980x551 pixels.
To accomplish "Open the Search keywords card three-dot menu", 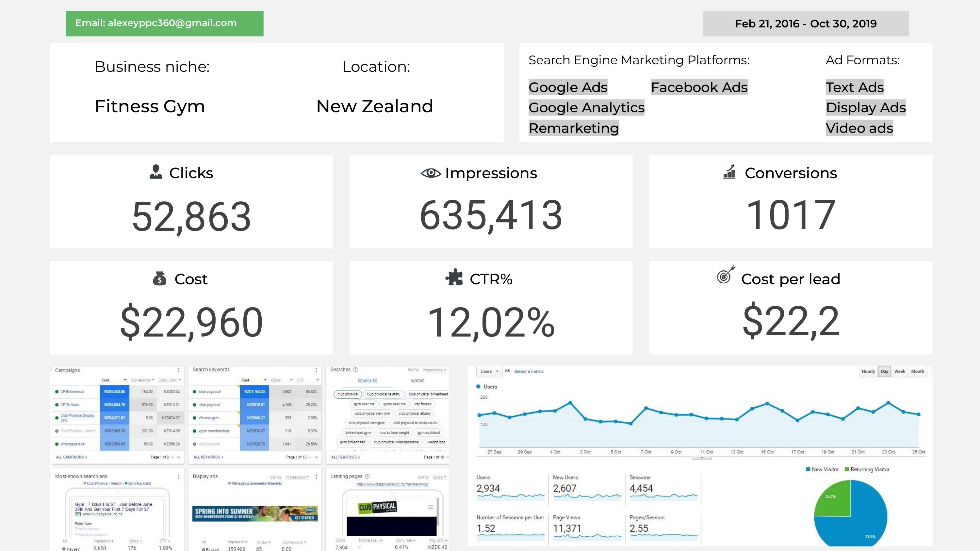I will (316, 370).
